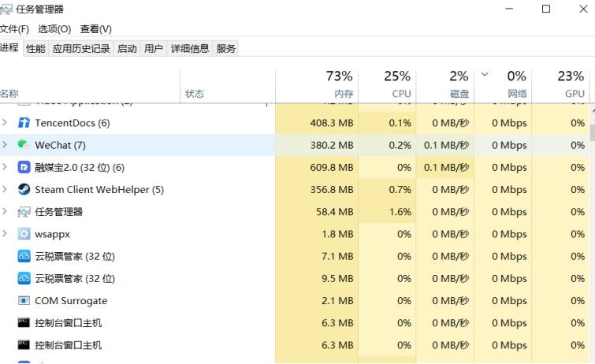
Task: Expand the TencentDocs process group
Action: [5, 123]
